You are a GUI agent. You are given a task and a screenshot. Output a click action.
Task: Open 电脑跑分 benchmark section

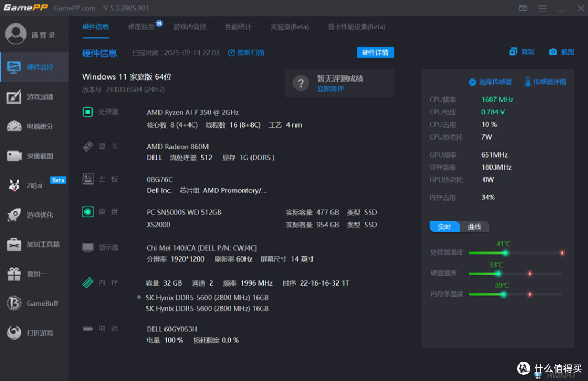[34, 126]
